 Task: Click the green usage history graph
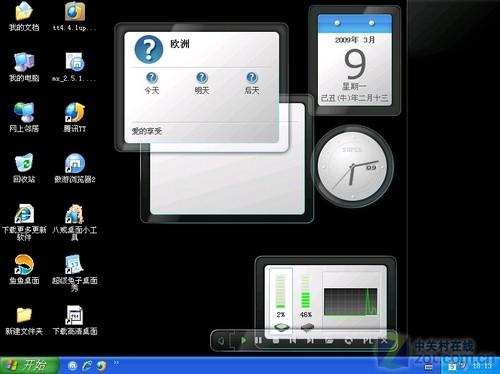(x=351, y=302)
